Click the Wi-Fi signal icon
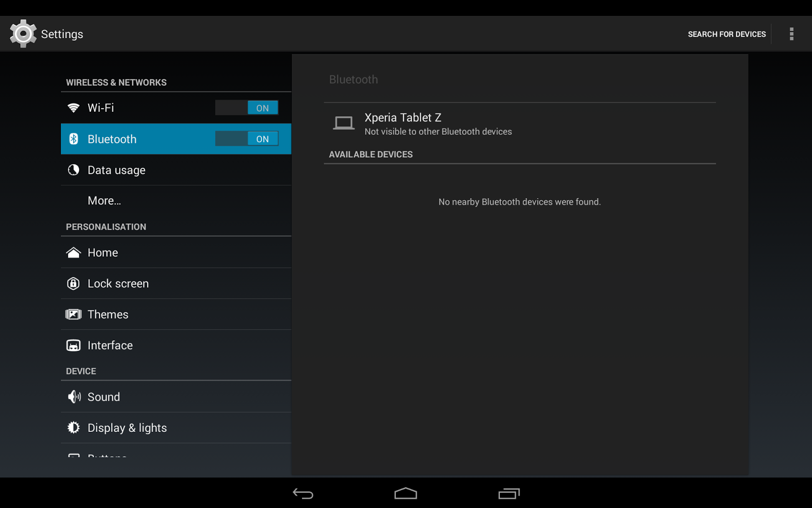 [x=74, y=108]
